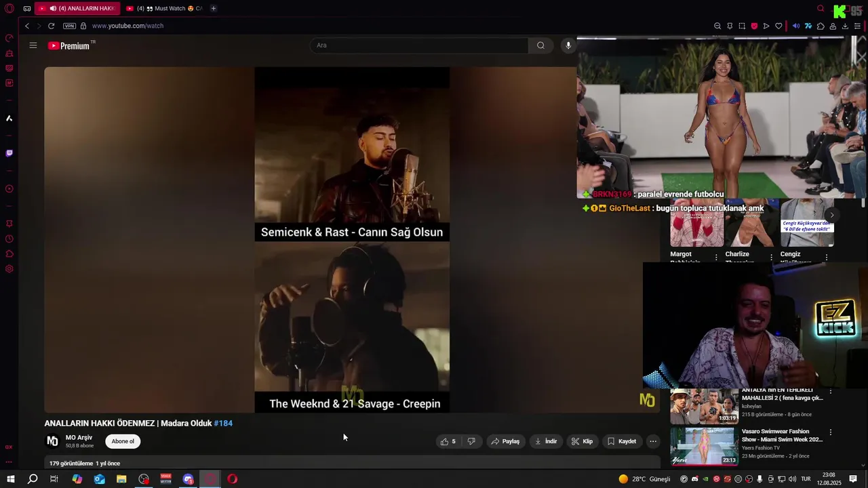Open the Pocket-style red shield extension

(754, 26)
